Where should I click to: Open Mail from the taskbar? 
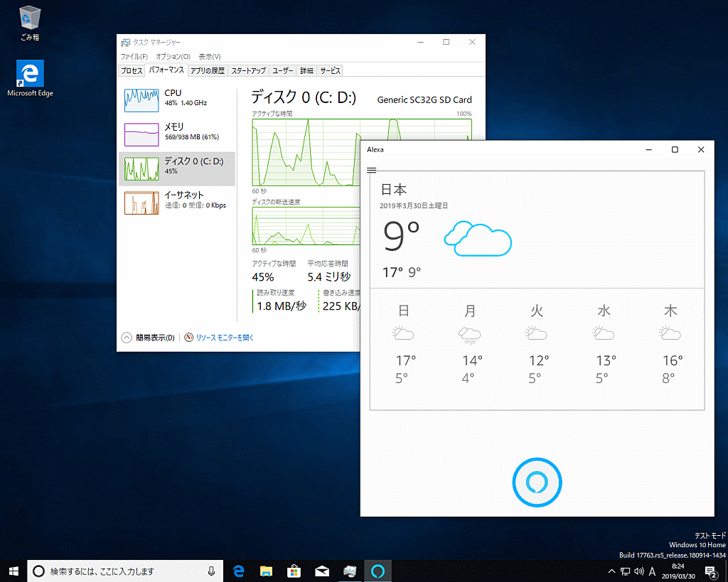pos(322,571)
